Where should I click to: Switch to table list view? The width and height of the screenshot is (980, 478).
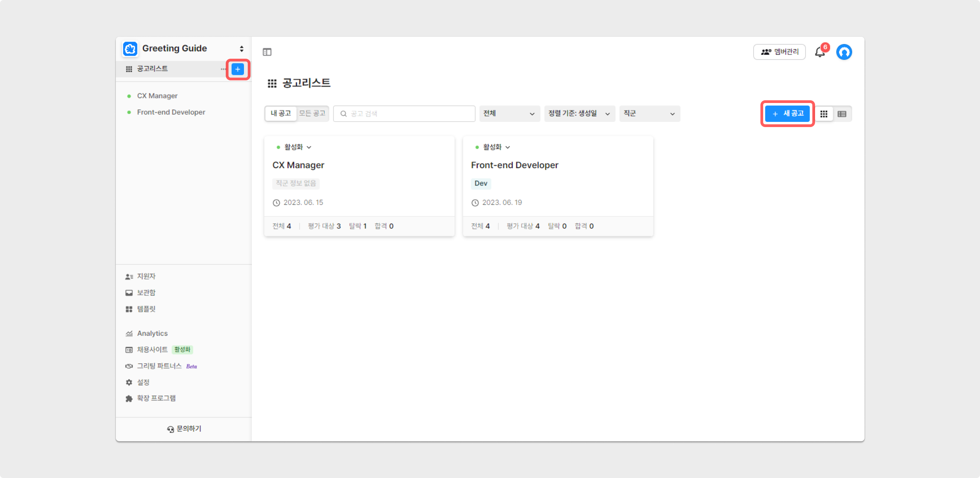coord(842,114)
